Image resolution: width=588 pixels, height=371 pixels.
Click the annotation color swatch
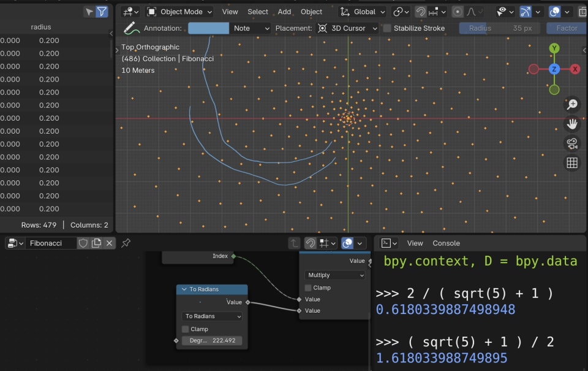pos(208,28)
